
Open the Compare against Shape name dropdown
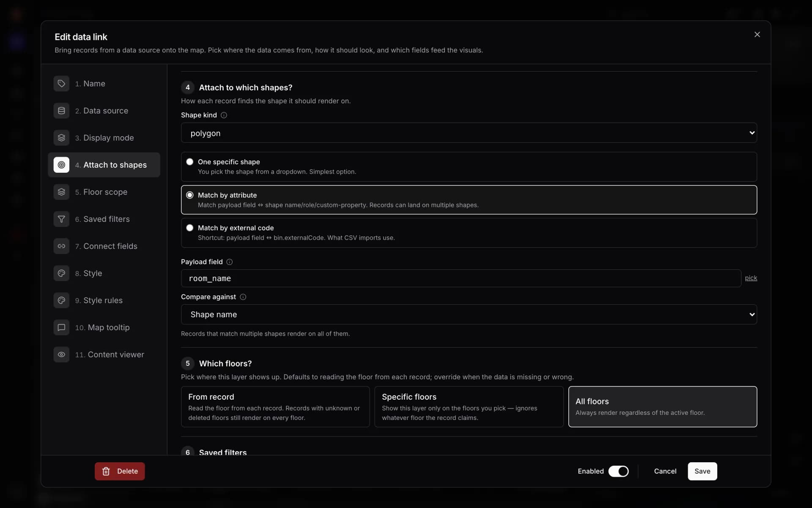pos(469,315)
